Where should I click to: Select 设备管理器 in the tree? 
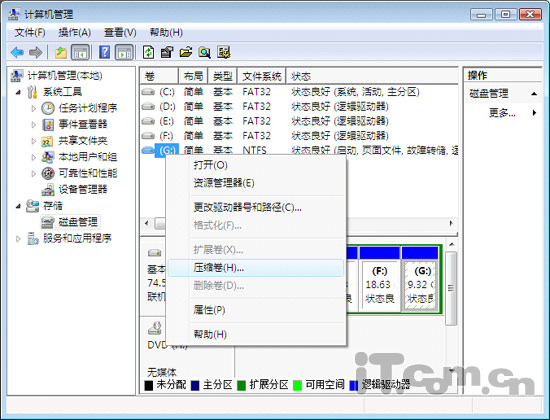83,190
